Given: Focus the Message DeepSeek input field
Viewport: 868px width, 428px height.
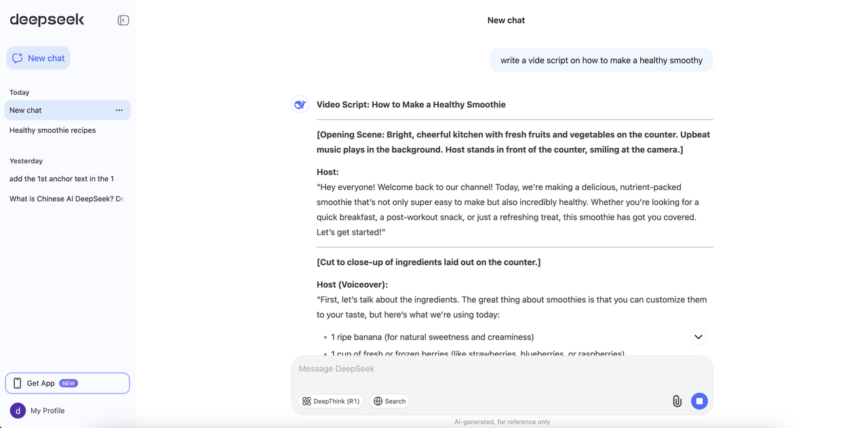Looking at the screenshot, I should click(x=502, y=369).
